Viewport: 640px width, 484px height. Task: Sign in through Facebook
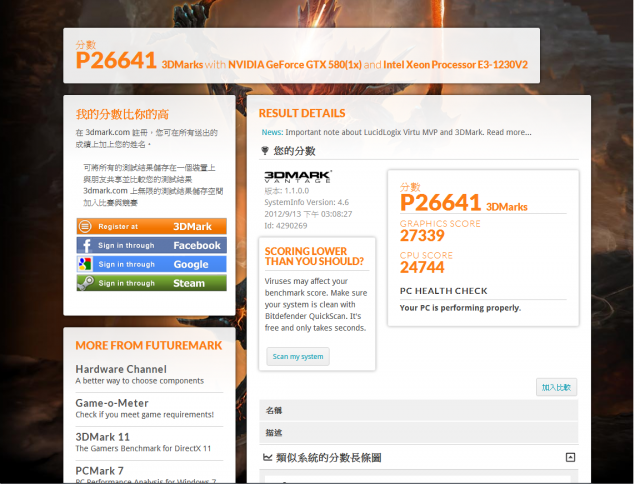(151, 245)
